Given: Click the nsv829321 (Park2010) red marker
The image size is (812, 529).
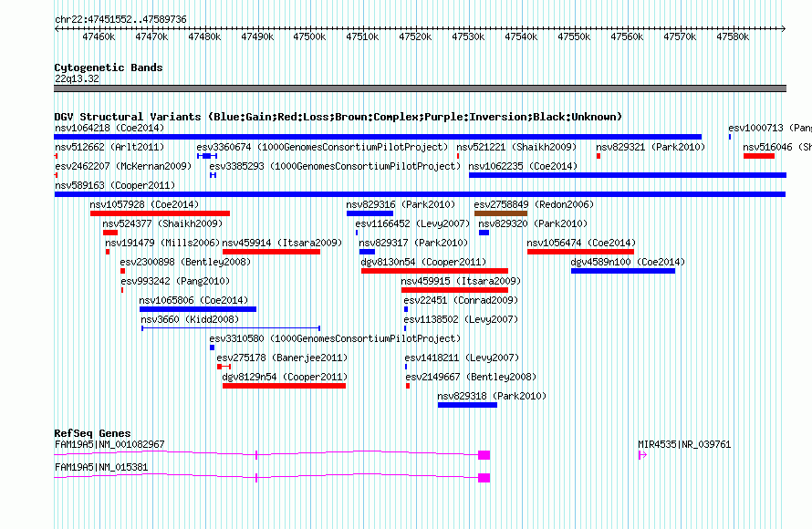Looking at the screenshot, I should coord(599,156).
